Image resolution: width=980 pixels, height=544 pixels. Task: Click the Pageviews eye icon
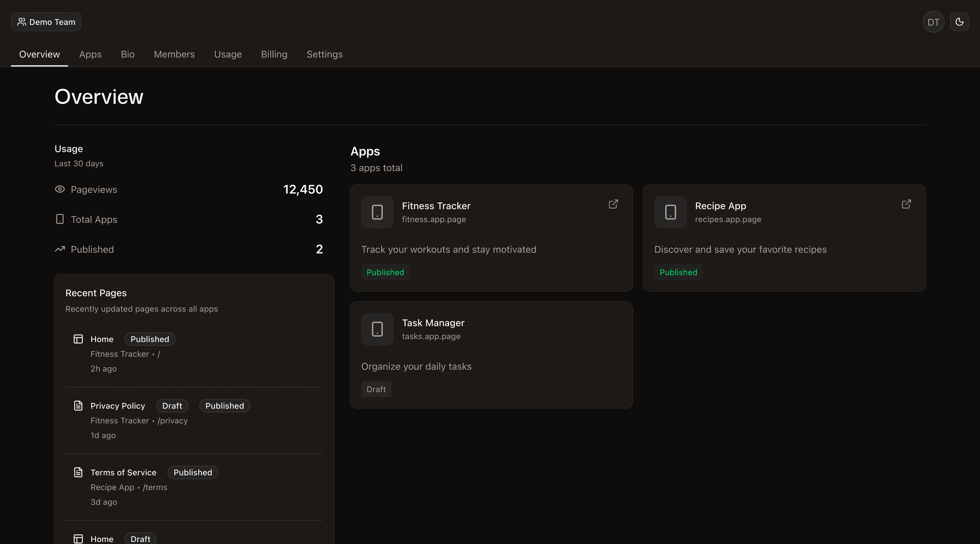click(60, 189)
